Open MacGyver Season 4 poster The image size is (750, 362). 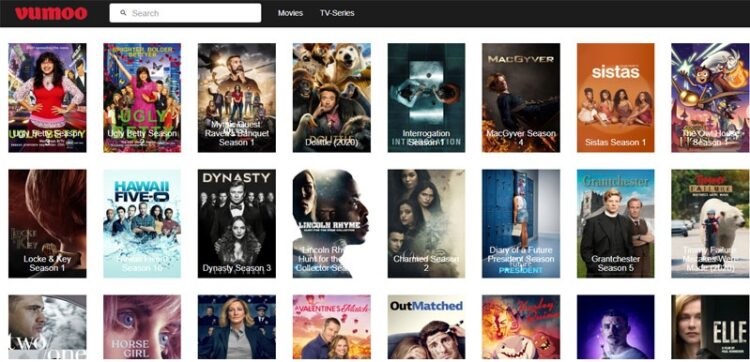coord(521,98)
